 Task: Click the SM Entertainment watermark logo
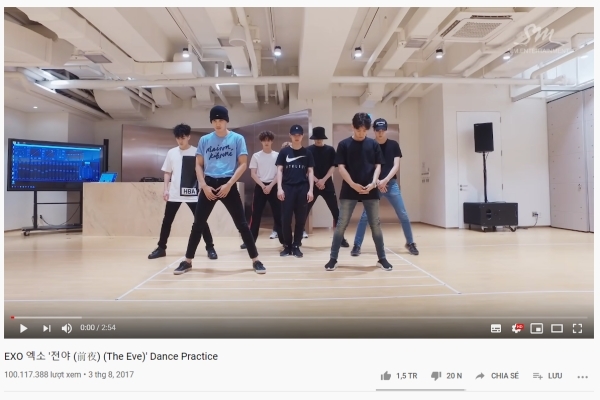(540, 38)
